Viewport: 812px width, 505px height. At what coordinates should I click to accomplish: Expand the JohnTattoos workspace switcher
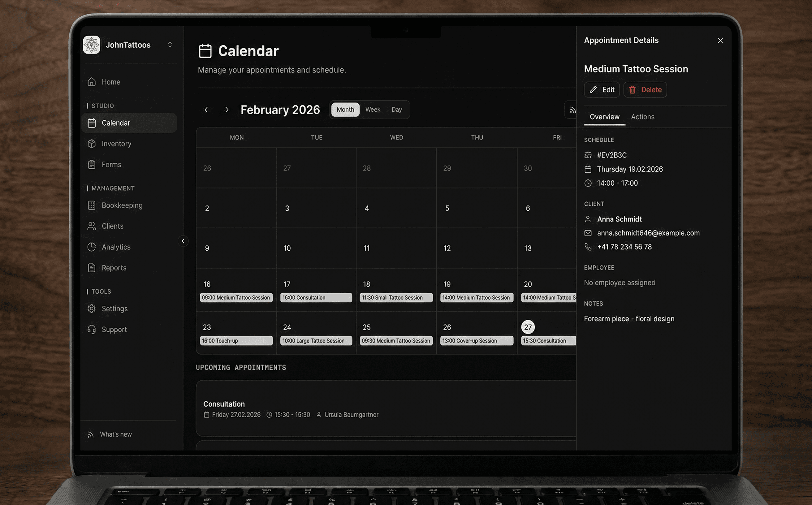coord(170,45)
